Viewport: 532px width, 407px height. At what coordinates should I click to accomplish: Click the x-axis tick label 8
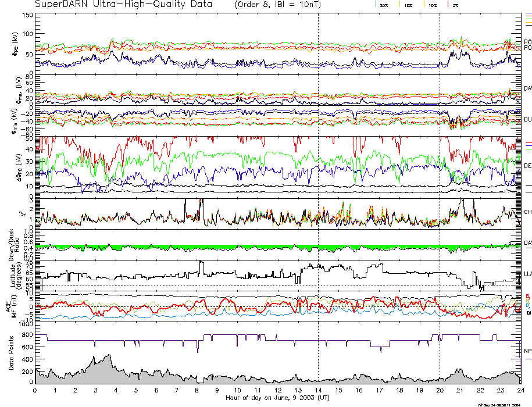click(x=197, y=390)
